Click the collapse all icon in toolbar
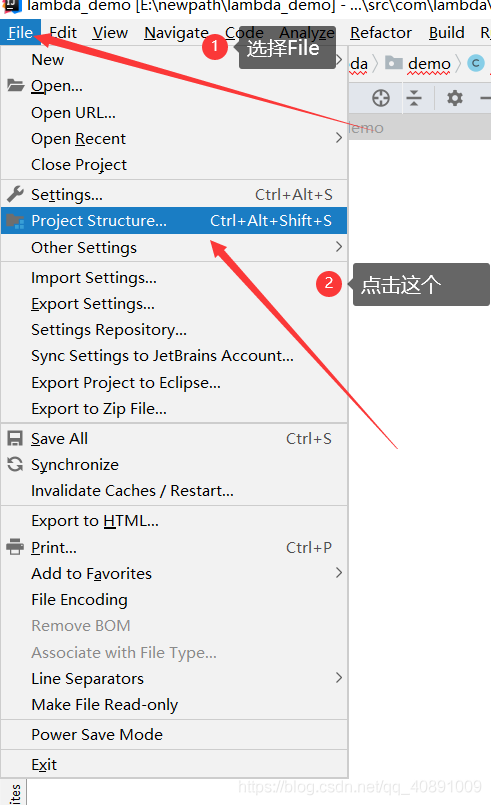Viewport: 491px width, 805px height. [x=414, y=98]
